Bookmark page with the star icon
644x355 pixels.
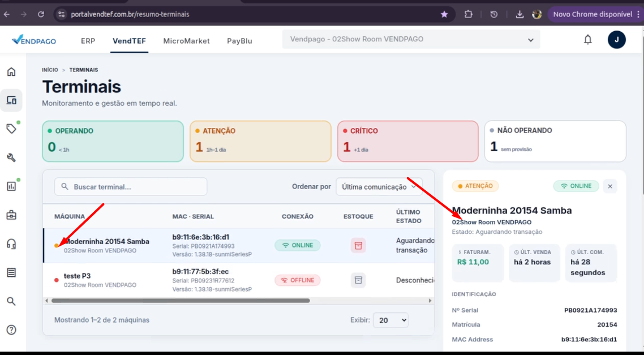444,14
